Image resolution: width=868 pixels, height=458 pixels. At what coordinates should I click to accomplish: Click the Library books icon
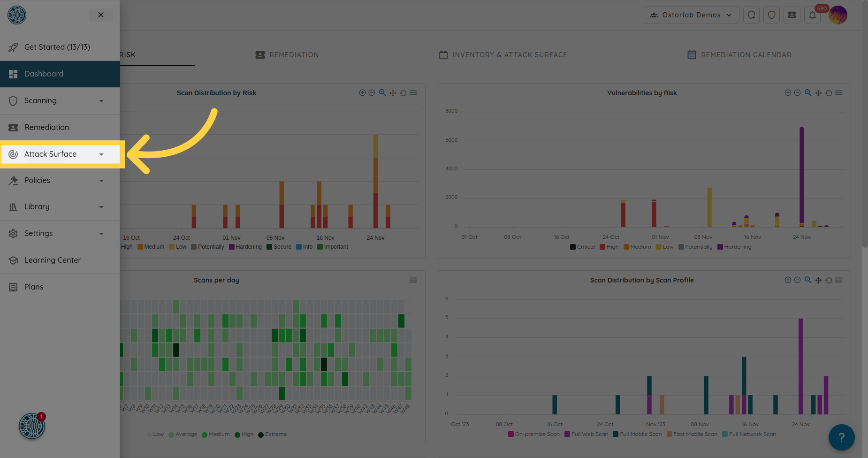tap(13, 207)
